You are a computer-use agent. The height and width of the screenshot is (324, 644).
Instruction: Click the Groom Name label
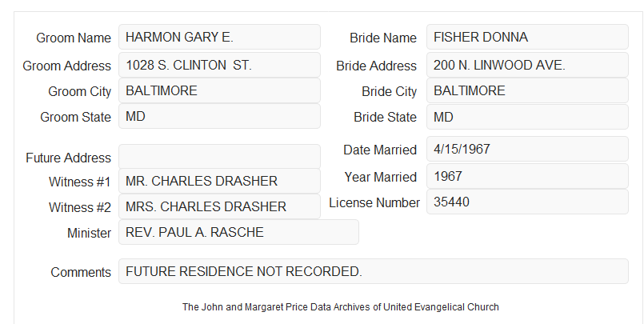coord(74,38)
